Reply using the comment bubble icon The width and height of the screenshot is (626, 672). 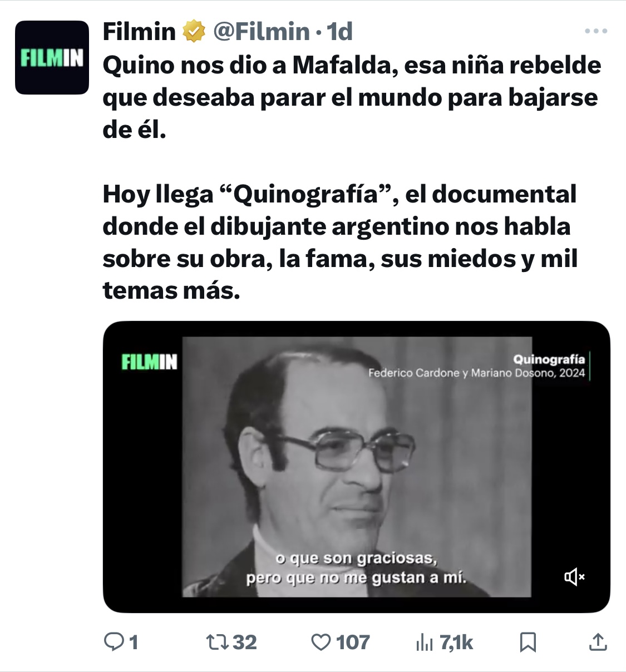click(x=114, y=643)
